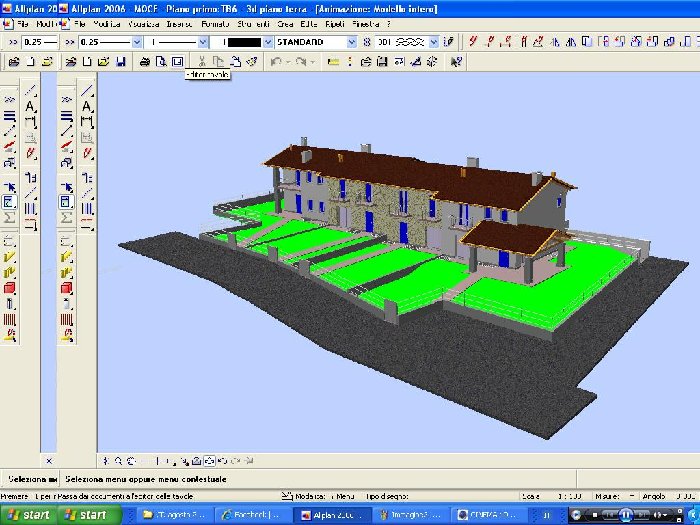Open the line type dropdown arrow

pyautogui.click(x=203, y=42)
